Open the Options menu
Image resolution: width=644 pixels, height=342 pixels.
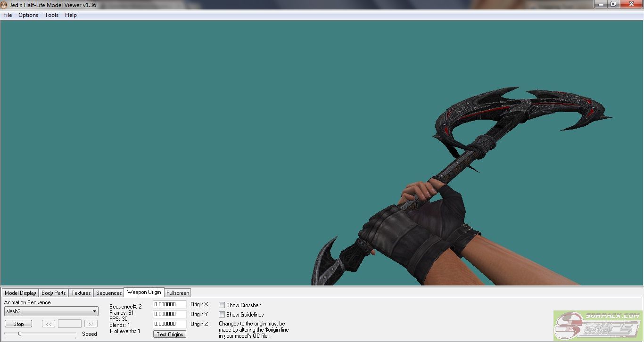(x=28, y=15)
